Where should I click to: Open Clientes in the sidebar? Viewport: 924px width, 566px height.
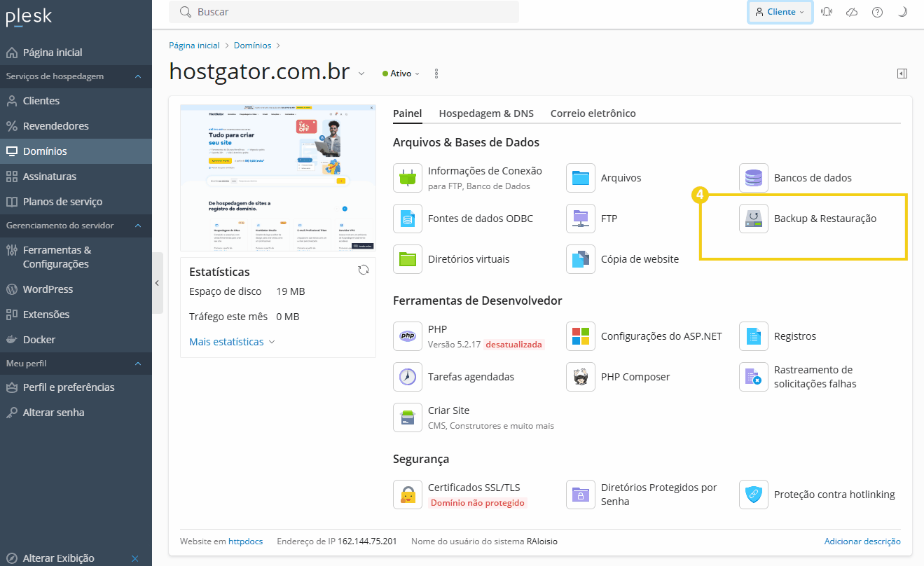(x=76, y=101)
